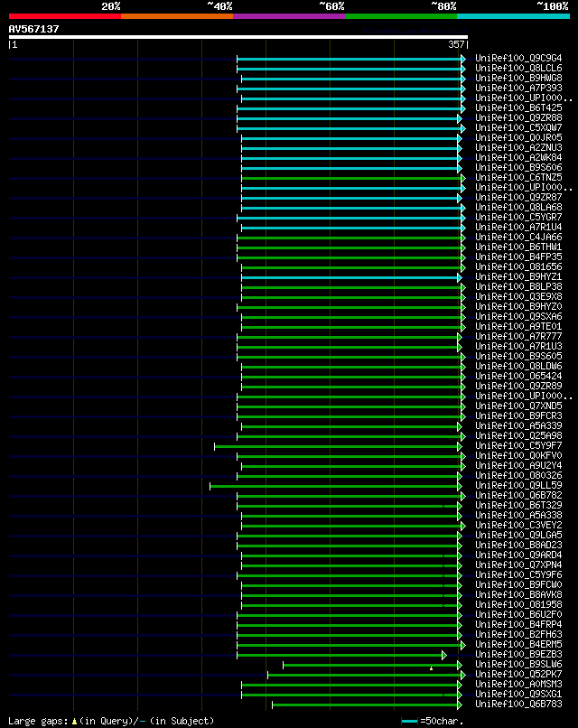Open hit UniRef100_C5YGR7

[x=518, y=218]
